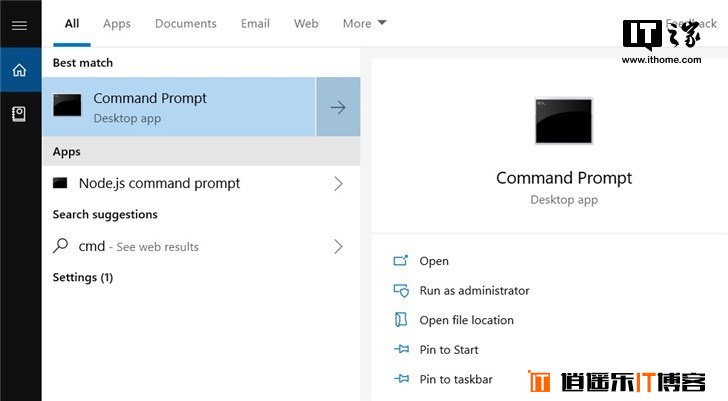Viewport: 728px width, 401px height.
Task: Choose Pin to Start
Action: (448, 349)
